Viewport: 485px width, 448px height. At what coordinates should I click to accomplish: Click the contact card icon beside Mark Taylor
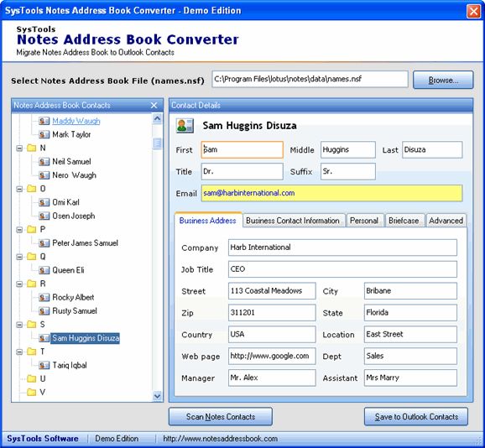(x=44, y=134)
